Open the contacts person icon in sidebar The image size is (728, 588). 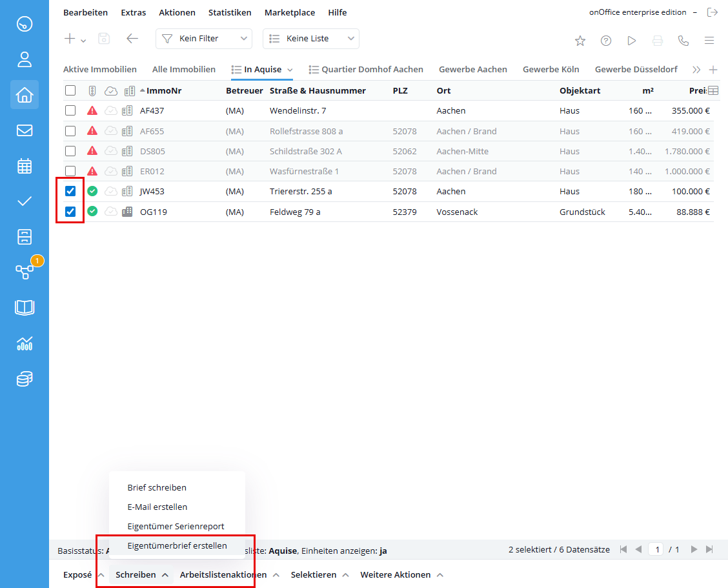point(24,59)
